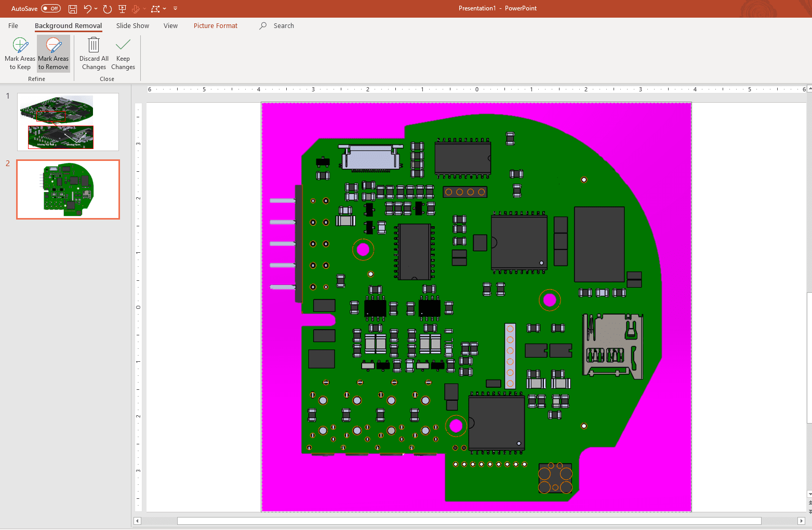
Task: Open the File tab
Action: coord(14,25)
